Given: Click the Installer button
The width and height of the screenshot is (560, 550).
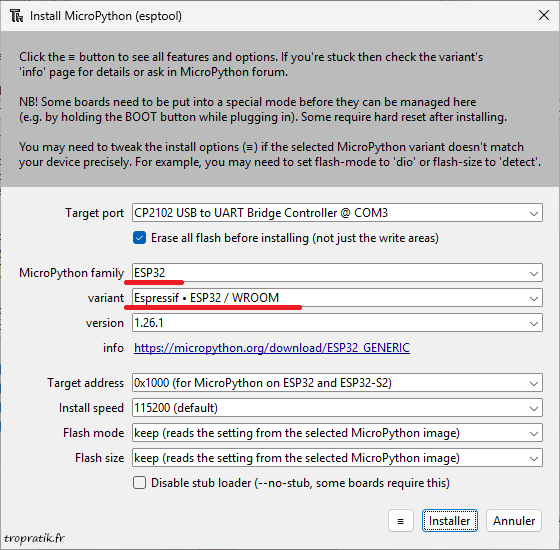Looking at the screenshot, I should point(450,521).
